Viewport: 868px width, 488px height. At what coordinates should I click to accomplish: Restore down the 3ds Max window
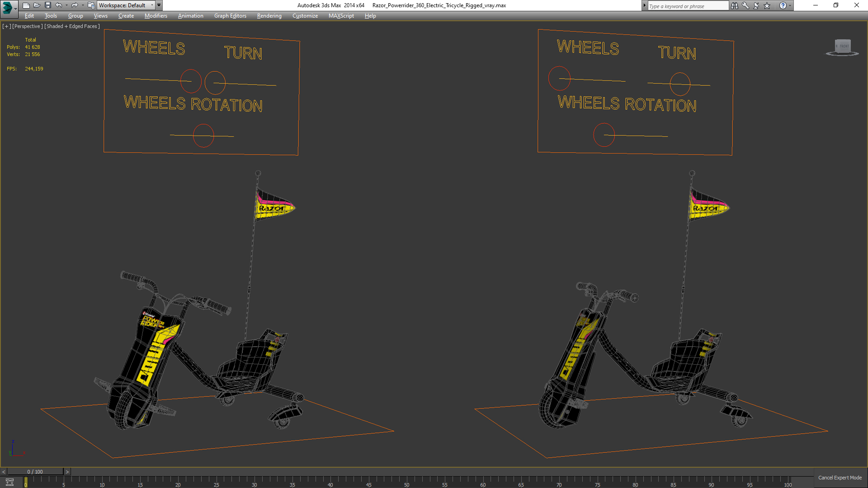pyautogui.click(x=836, y=5)
